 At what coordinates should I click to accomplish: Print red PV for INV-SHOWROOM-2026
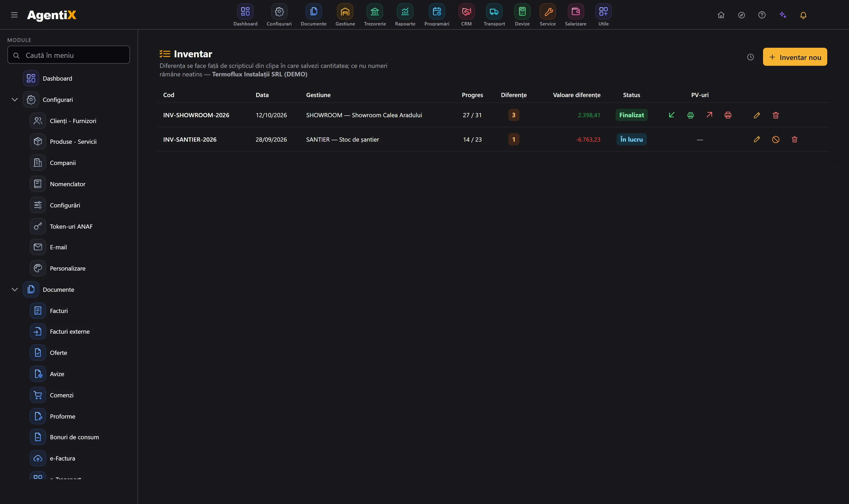click(x=728, y=115)
